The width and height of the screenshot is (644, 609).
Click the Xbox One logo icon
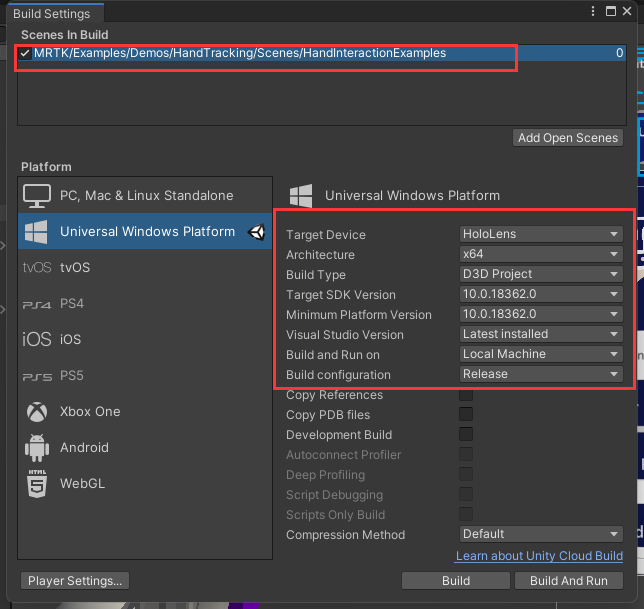pyautogui.click(x=37, y=412)
